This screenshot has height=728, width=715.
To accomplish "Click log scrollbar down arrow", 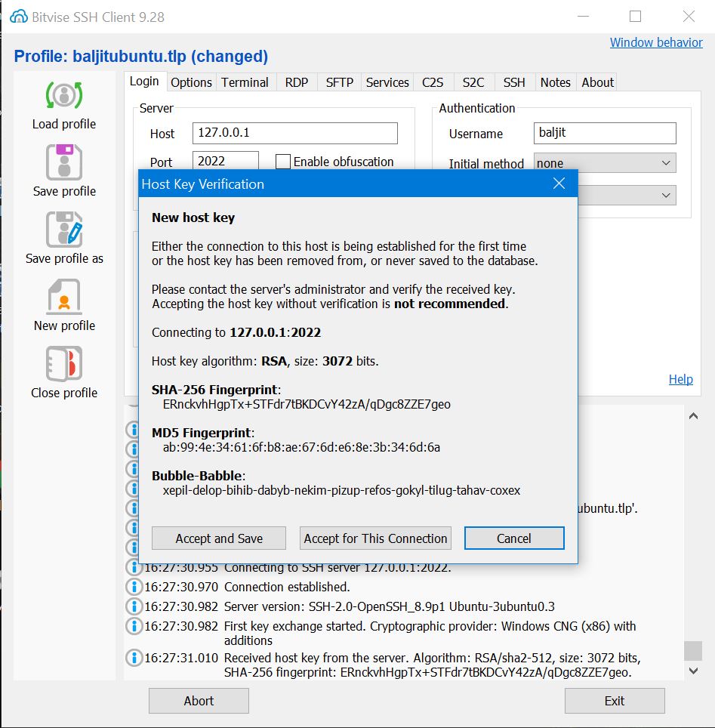I will (x=693, y=671).
